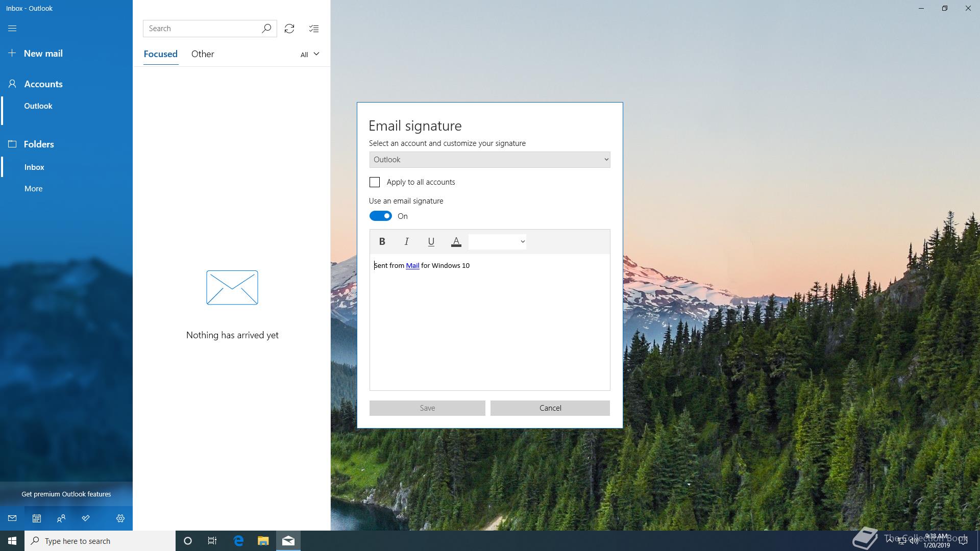Click the Search mail field
980x551 pixels.
click(203, 29)
